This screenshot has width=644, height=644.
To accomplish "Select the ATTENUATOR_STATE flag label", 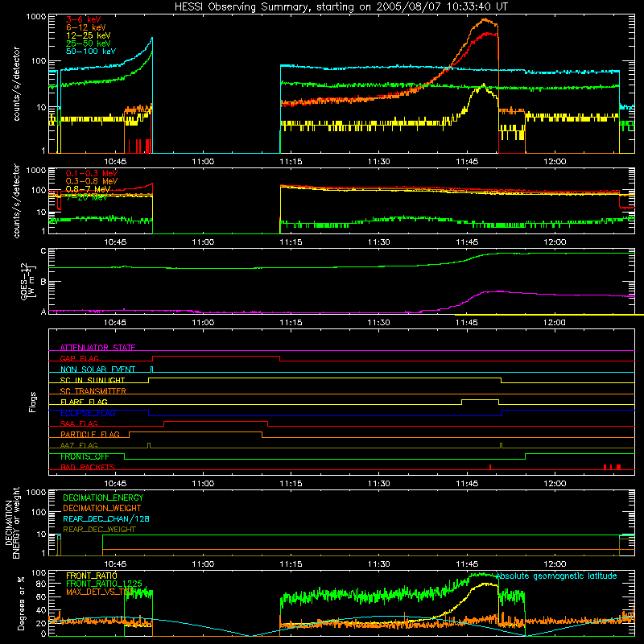I will 97,348.
